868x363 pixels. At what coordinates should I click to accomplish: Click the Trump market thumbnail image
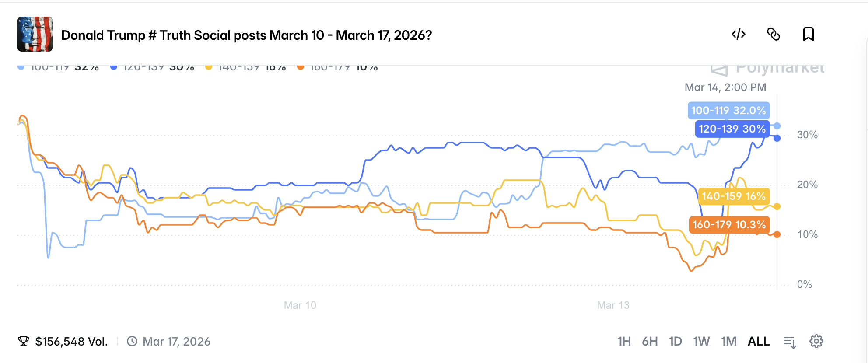[35, 34]
